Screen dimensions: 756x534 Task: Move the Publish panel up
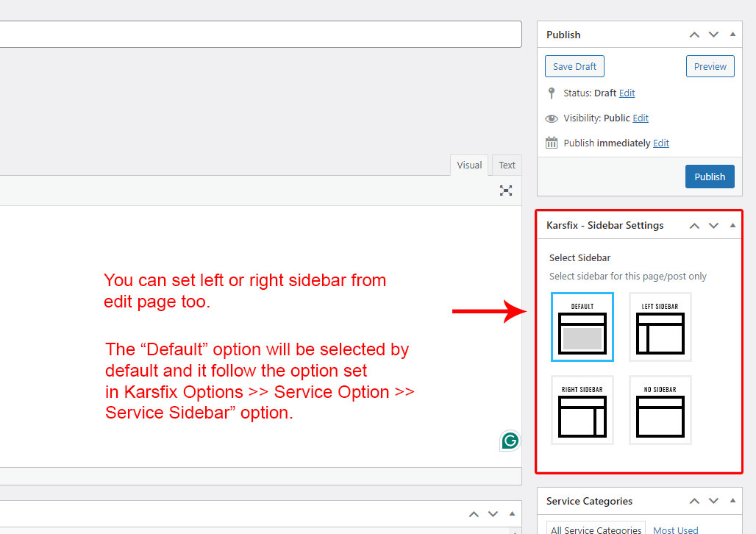pyautogui.click(x=694, y=35)
